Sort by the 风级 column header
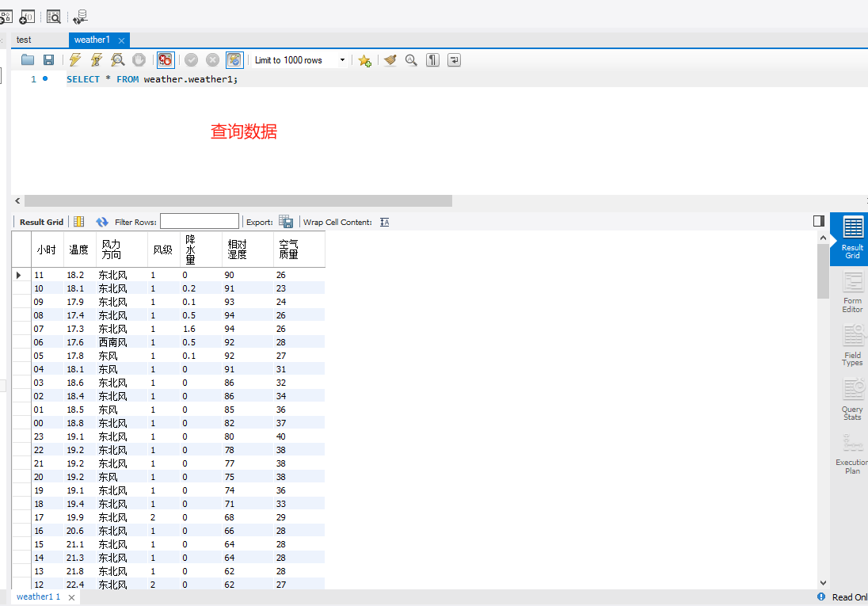The height and width of the screenshot is (606, 868). [x=163, y=250]
